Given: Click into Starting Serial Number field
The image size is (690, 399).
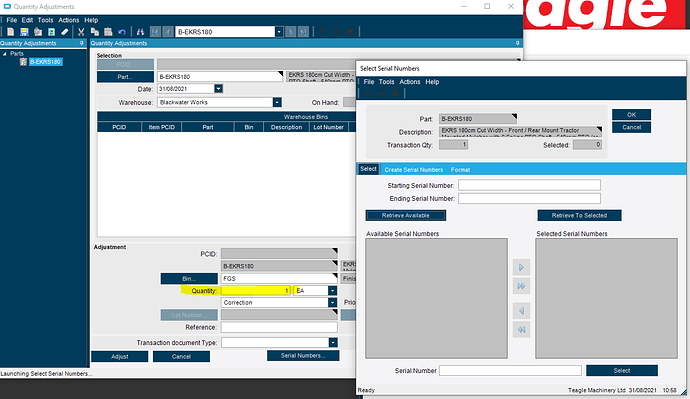Looking at the screenshot, I should click(529, 185).
